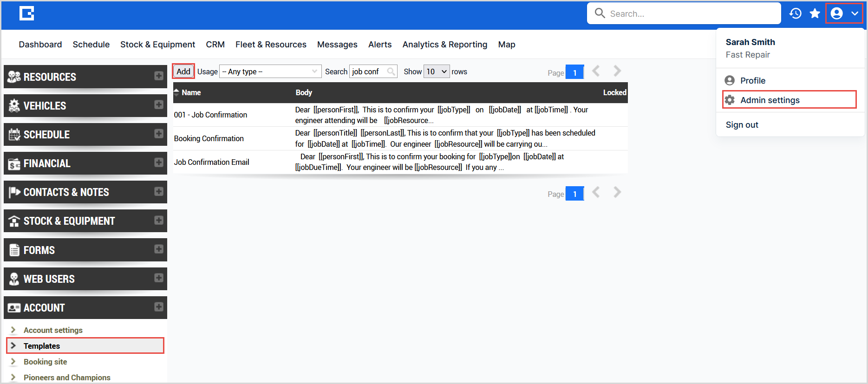Expand the Resources sidebar section
This screenshot has height=384, width=868.
[x=158, y=76]
